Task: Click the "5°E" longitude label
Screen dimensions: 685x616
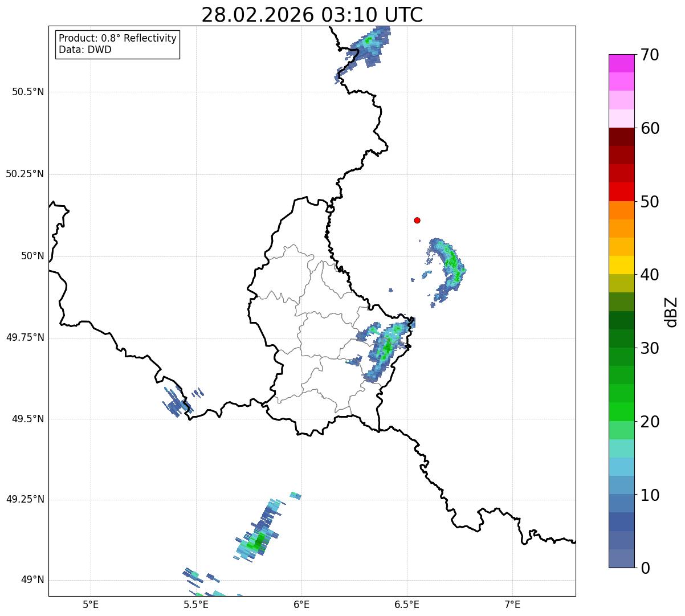Action: pyautogui.click(x=91, y=604)
